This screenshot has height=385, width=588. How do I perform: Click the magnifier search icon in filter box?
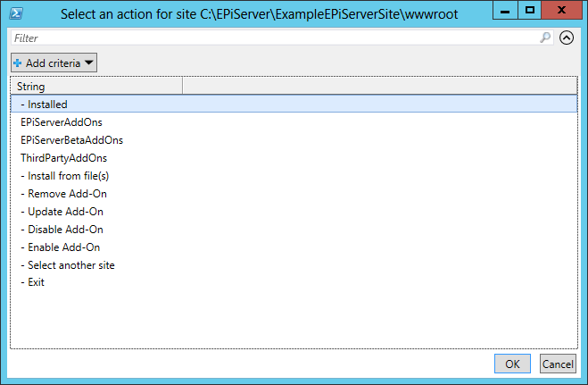pos(545,38)
